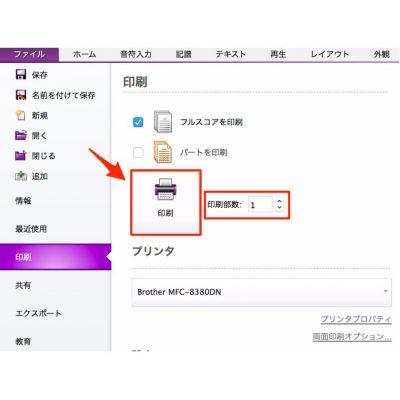The height and width of the screenshot is (400, 400).
Task: Click the Open folder icon
Action: [21, 135]
